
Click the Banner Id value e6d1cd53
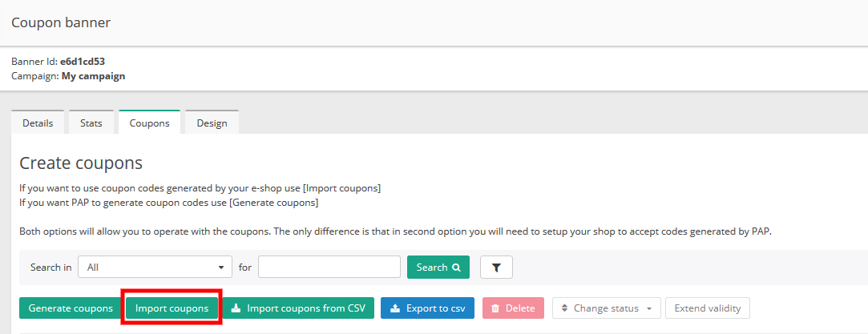83,61
